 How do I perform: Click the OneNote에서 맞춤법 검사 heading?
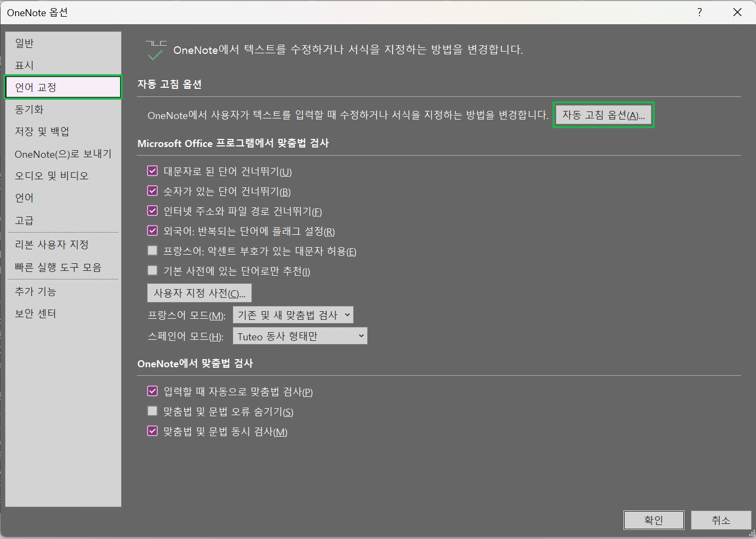[195, 363]
